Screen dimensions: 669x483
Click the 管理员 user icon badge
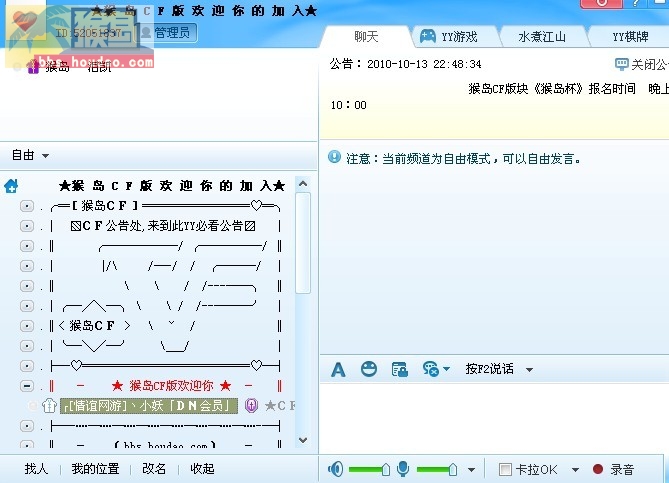(x=146, y=32)
